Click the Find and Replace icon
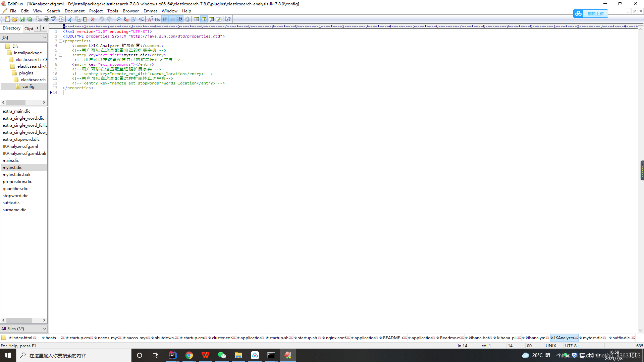The height and width of the screenshot is (362, 644). [126, 19]
